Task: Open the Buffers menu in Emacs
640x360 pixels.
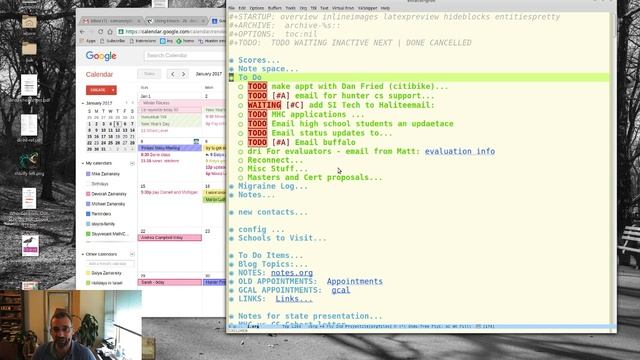Action: [x=275, y=8]
